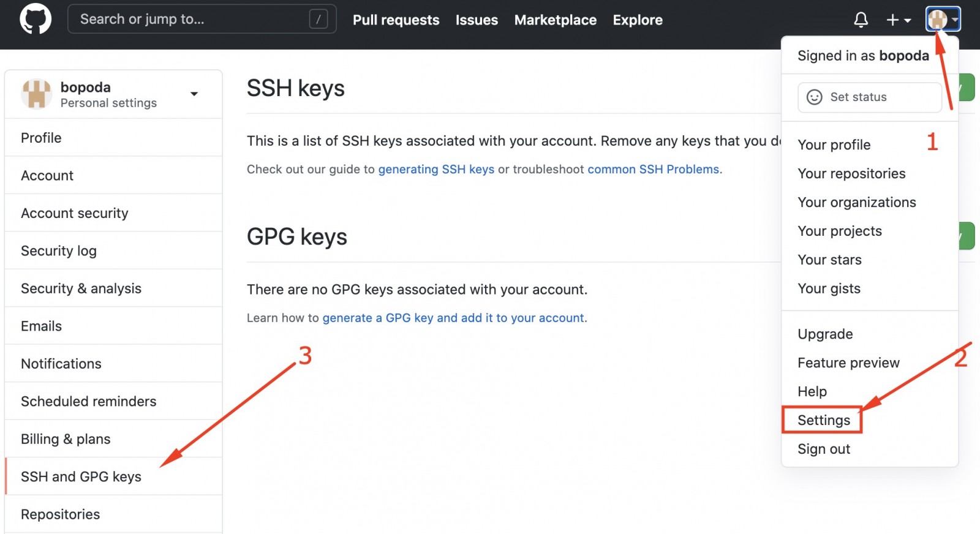The image size is (980, 534).
Task: Click the plus icon to create new
Action: (x=891, y=20)
